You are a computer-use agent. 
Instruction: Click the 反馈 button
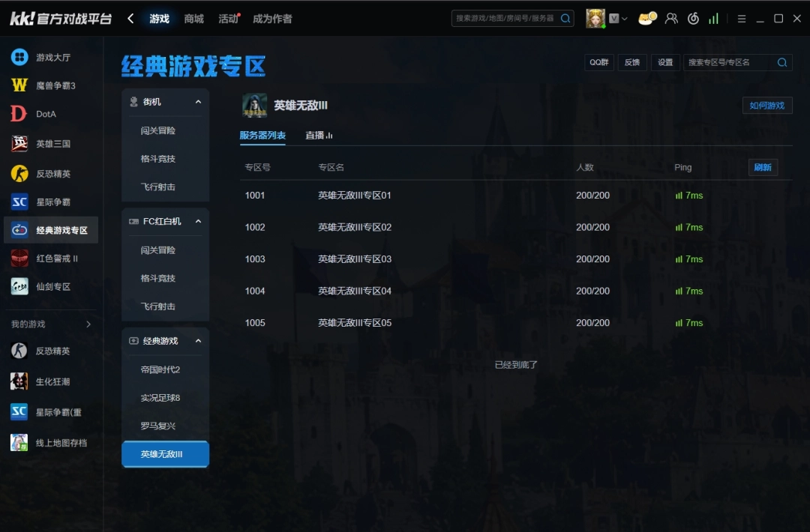click(x=632, y=62)
